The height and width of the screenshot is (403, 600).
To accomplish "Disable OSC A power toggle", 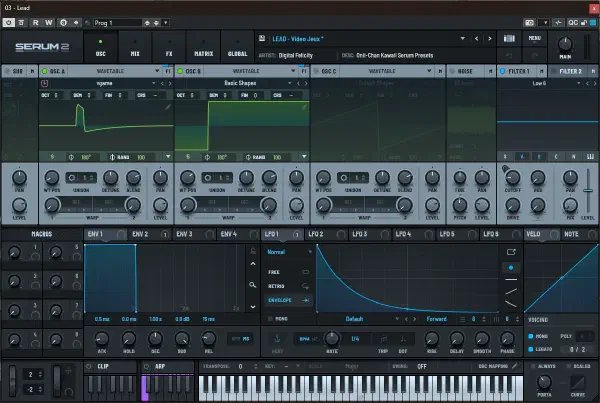I will coord(44,71).
